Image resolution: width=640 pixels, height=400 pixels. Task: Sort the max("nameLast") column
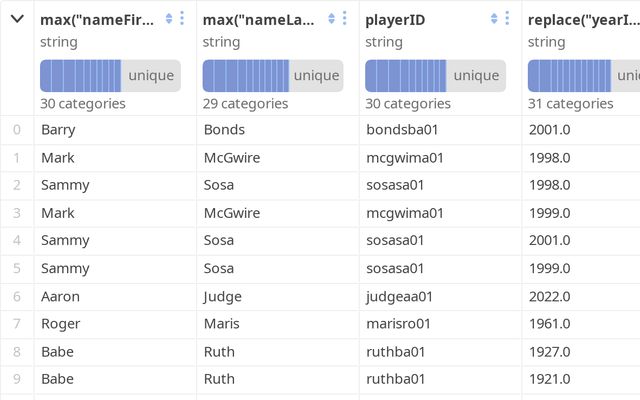coord(331,19)
